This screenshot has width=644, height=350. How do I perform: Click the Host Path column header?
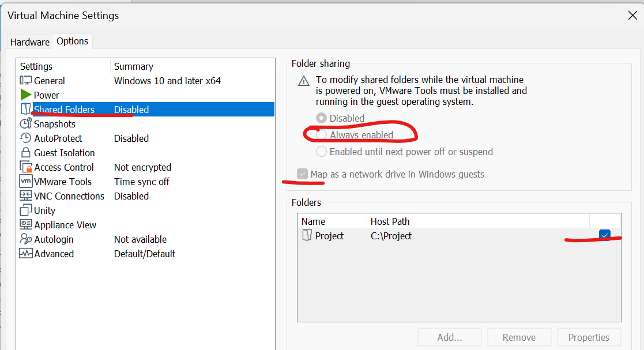click(478, 221)
